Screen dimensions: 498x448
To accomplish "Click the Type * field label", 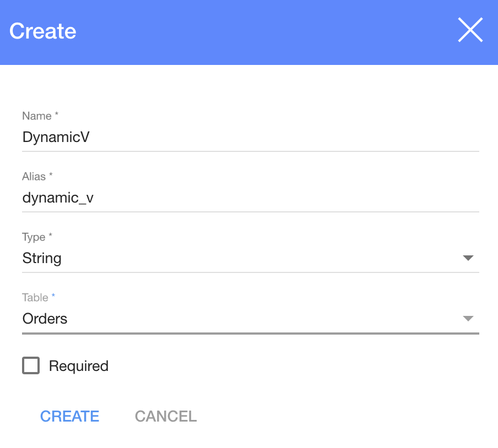I will coord(37,237).
